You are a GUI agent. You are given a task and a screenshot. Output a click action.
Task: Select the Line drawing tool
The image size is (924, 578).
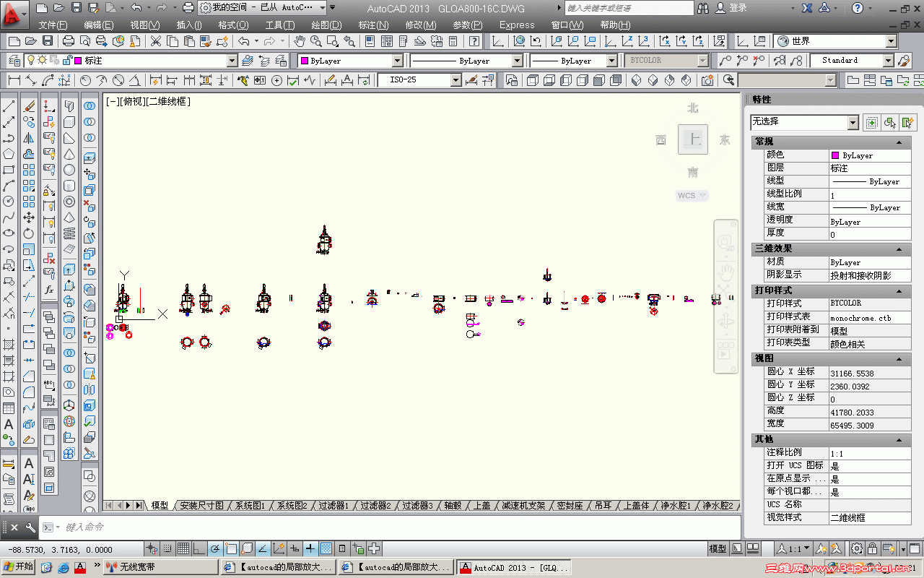(9, 106)
